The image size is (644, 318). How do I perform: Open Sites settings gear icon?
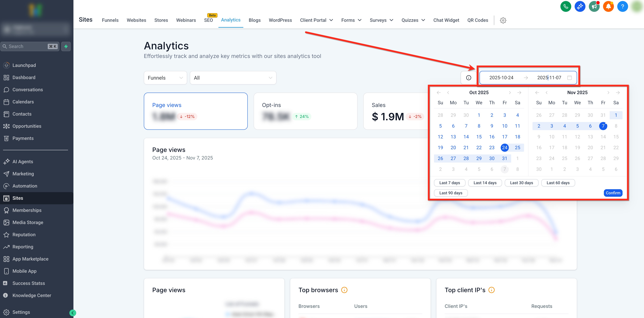(x=503, y=20)
